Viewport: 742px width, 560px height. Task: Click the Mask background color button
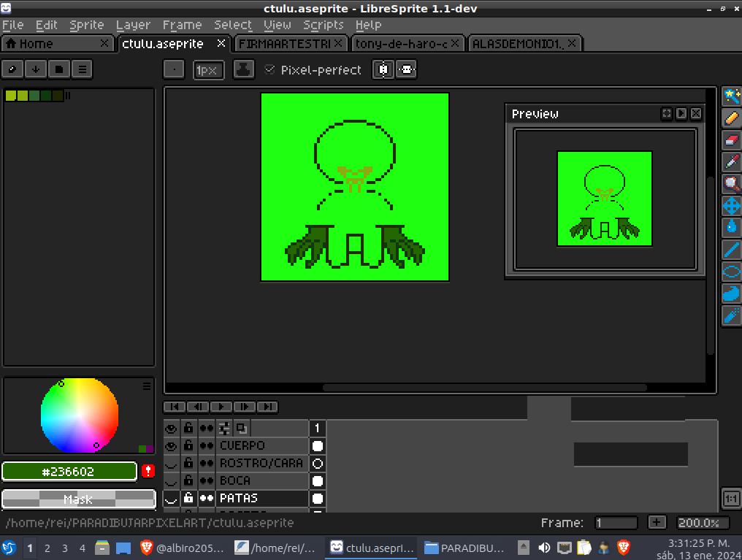[79, 499]
